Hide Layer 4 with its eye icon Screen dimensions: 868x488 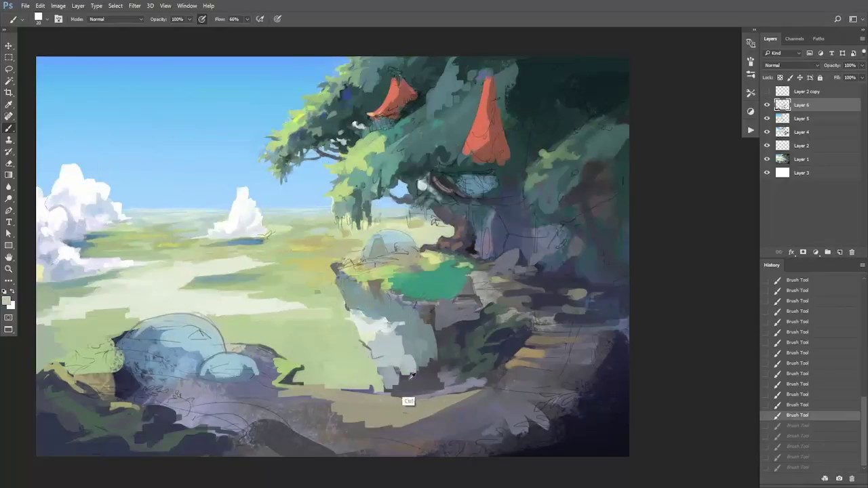point(767,132)
